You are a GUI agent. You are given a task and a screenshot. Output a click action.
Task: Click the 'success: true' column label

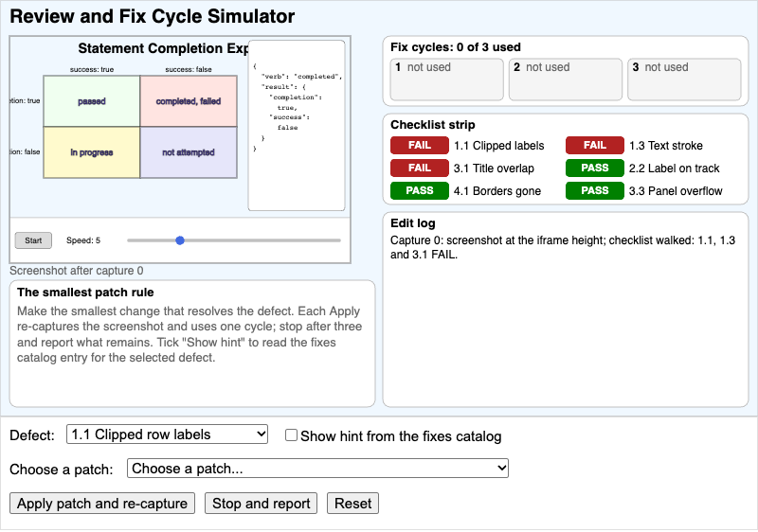[x=92, y=69]
